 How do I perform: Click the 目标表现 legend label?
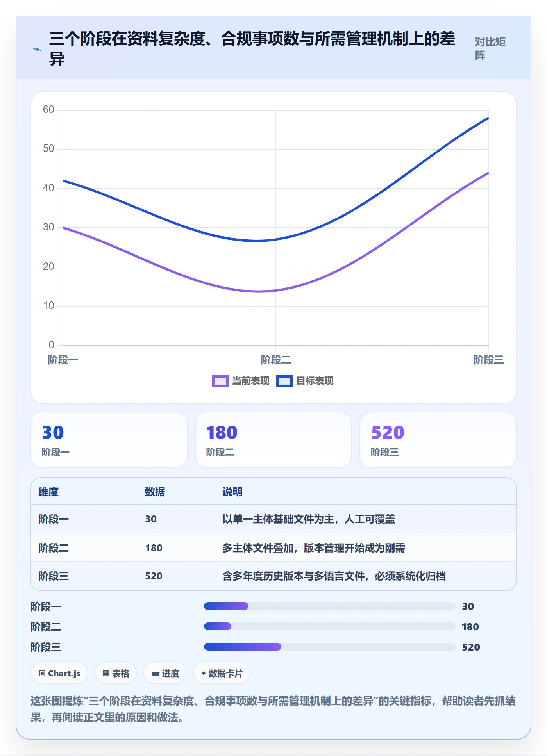tap(315, 381)
